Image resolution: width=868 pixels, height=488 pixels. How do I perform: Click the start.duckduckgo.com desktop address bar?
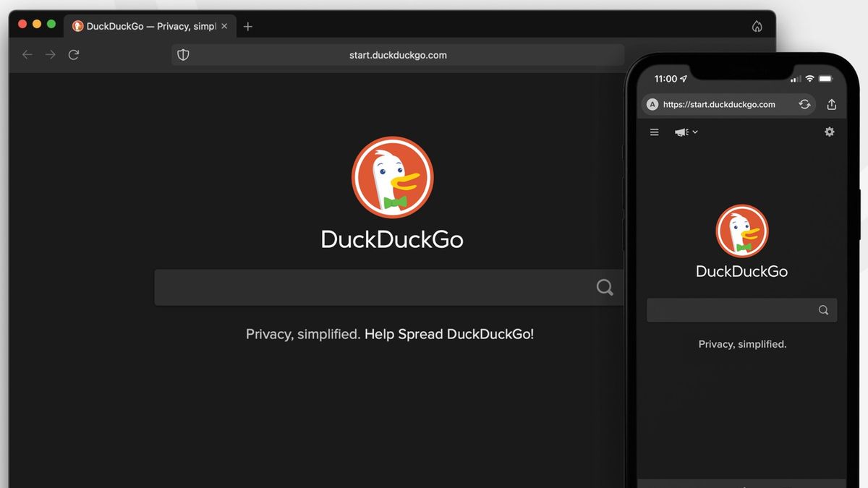click(398, 55)
